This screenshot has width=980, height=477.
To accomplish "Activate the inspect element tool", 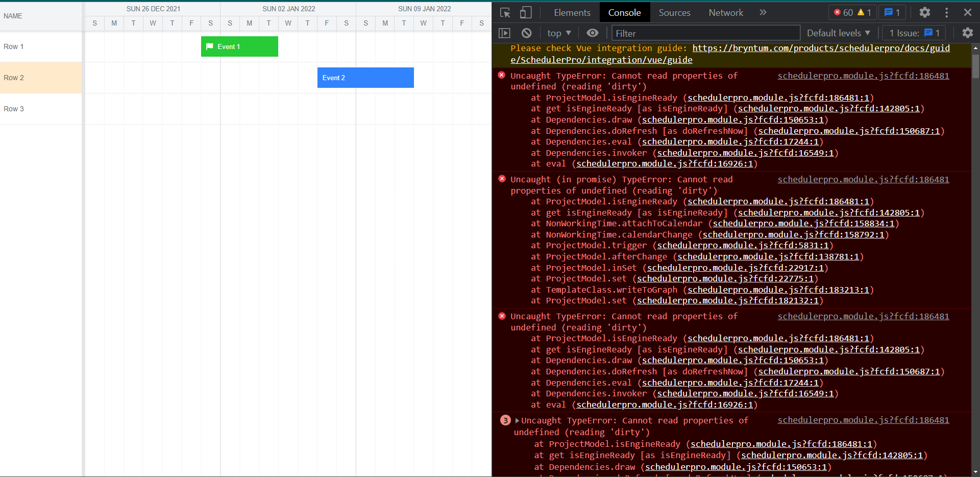I will pos(505,12).
